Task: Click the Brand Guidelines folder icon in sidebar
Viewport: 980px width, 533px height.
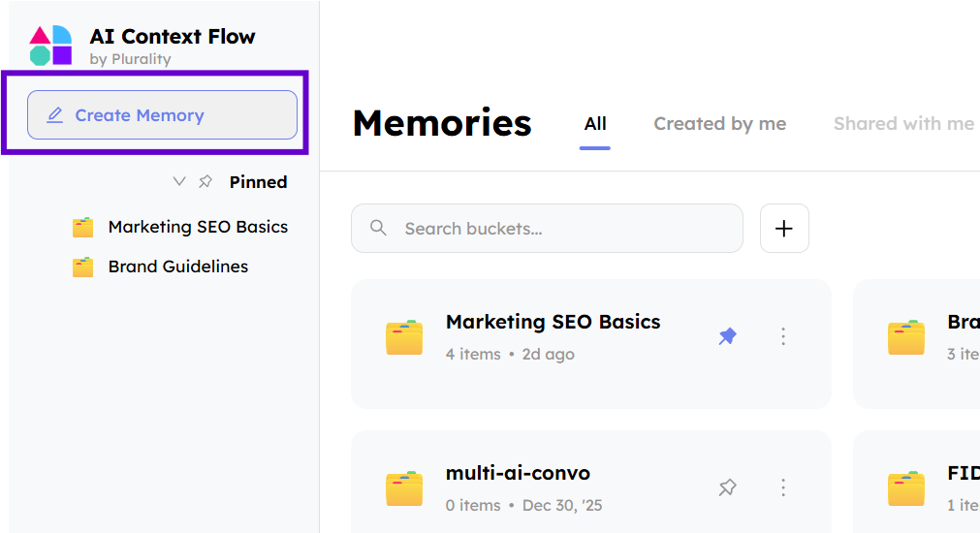Action: click(x=83, y=266)
